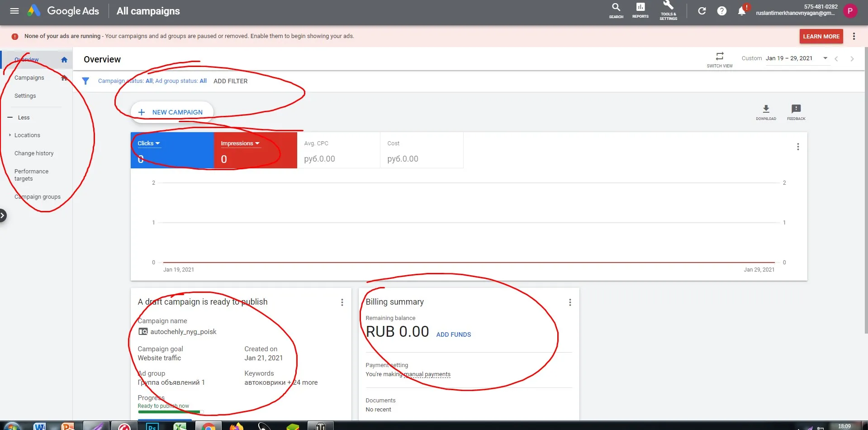This screenshot has width=868, height=430.
Task: Open the hamburger main menu
Action: (14, 11)
